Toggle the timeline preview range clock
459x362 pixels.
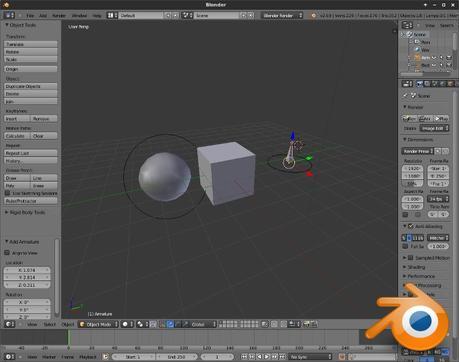(105, 357)
